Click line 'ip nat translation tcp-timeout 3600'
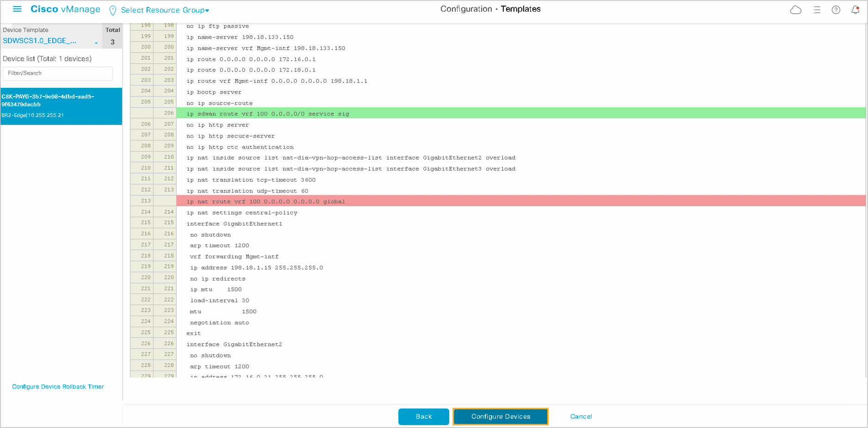 click(x=251, y=180)
